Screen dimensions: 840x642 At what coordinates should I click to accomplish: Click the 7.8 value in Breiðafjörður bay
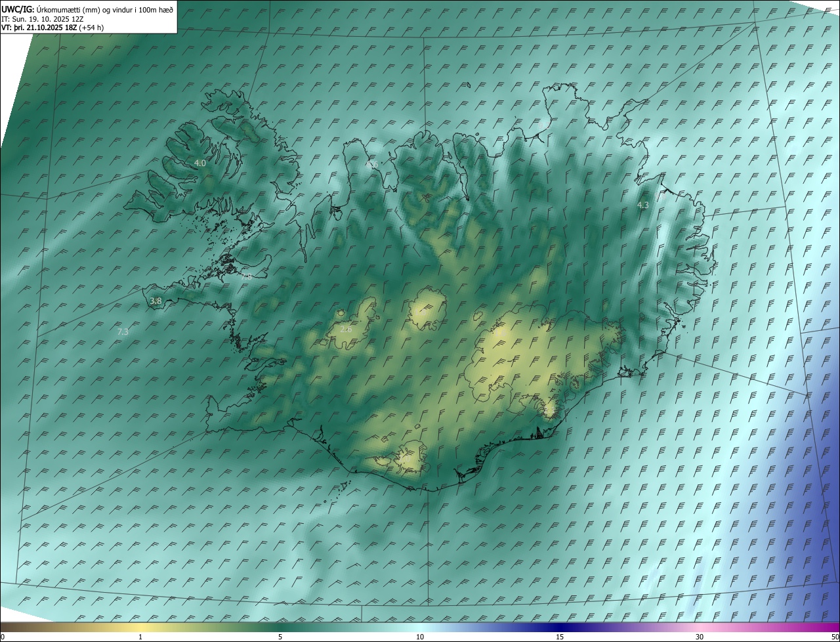246,276
